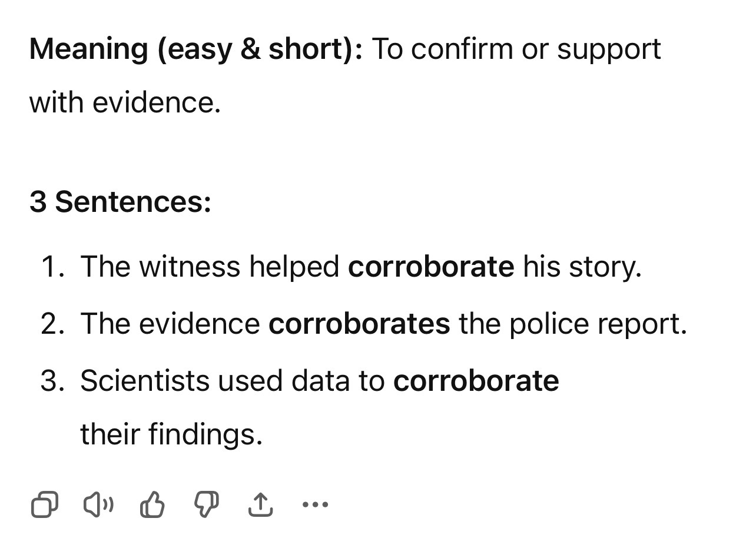The width and height of the screenshot is (756, 548).
Task: Open more options via three dots
Action: tap(315, 504)
